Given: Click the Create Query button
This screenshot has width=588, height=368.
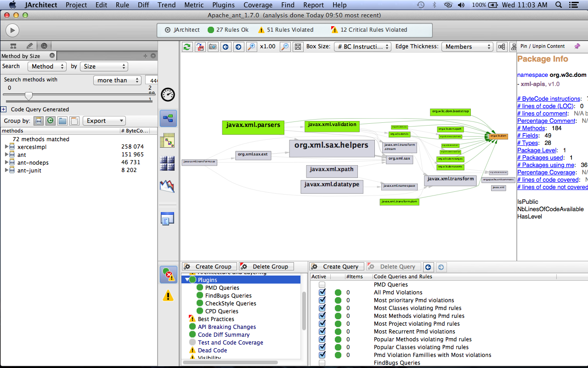Looking at the screenshot, I should pyautogui.click(x=337, y=267).
